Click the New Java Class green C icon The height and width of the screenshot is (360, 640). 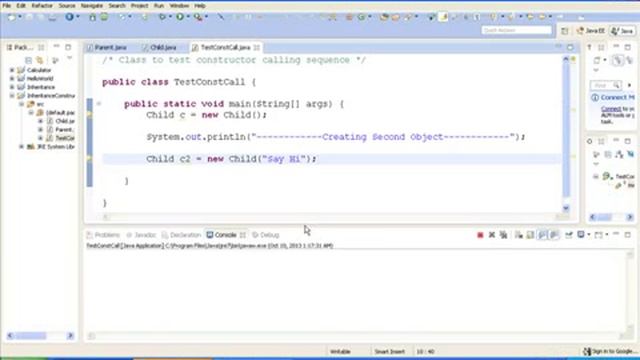click(361, 17)
